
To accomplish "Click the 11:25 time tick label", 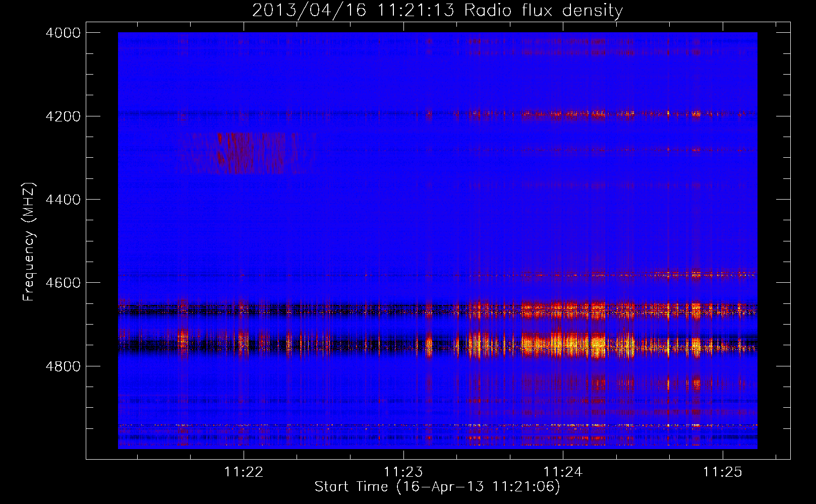I will coord(723,472).
